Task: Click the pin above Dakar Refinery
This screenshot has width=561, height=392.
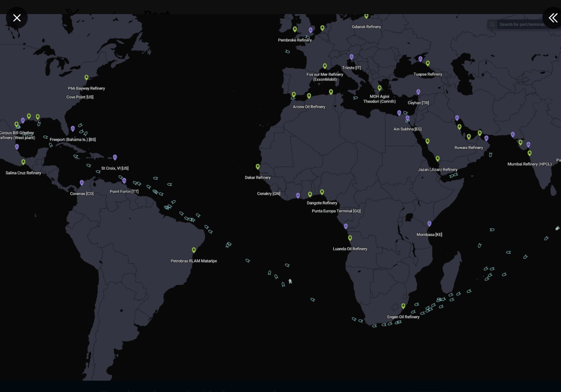Action: pyautogui.click(x=258, y=167)
